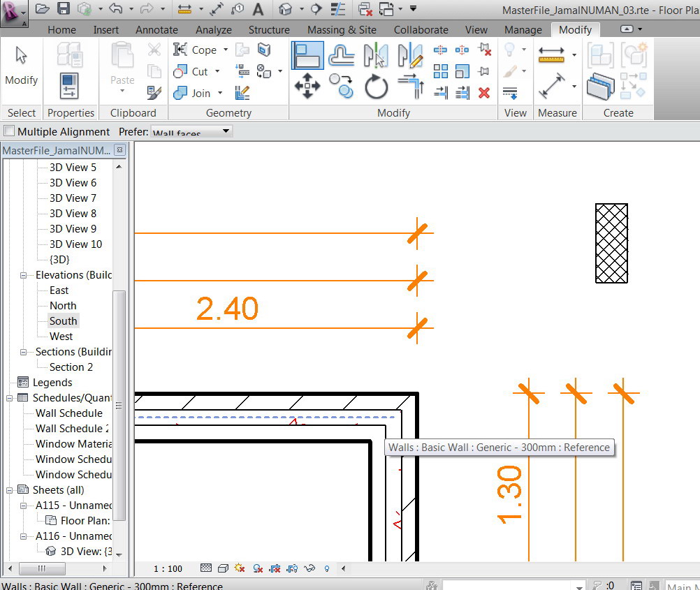
Task: Open the Massing & Site tab
Action: click(342, 30)
